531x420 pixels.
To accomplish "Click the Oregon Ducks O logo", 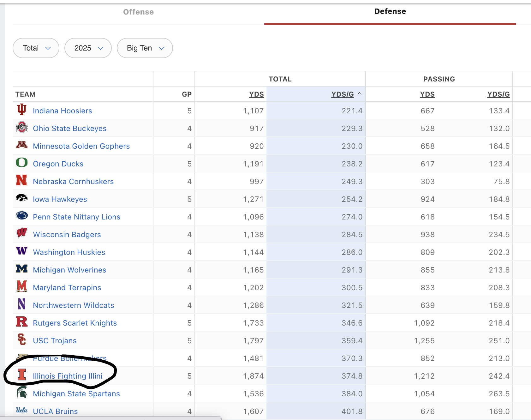I will click(x=21, y=162).
